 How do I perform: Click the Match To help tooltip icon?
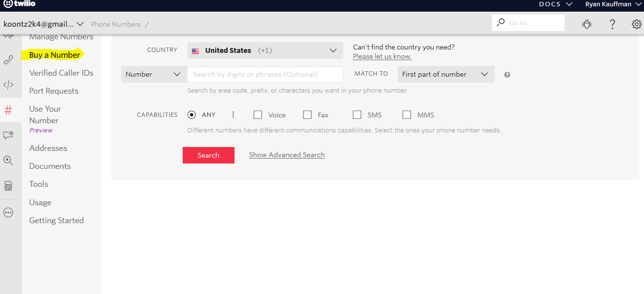pos(507,75)
